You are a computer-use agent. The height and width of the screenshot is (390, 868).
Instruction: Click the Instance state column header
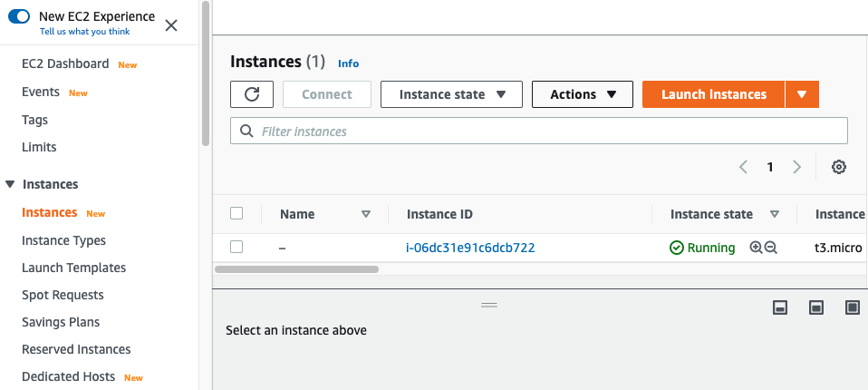(711, 214)
